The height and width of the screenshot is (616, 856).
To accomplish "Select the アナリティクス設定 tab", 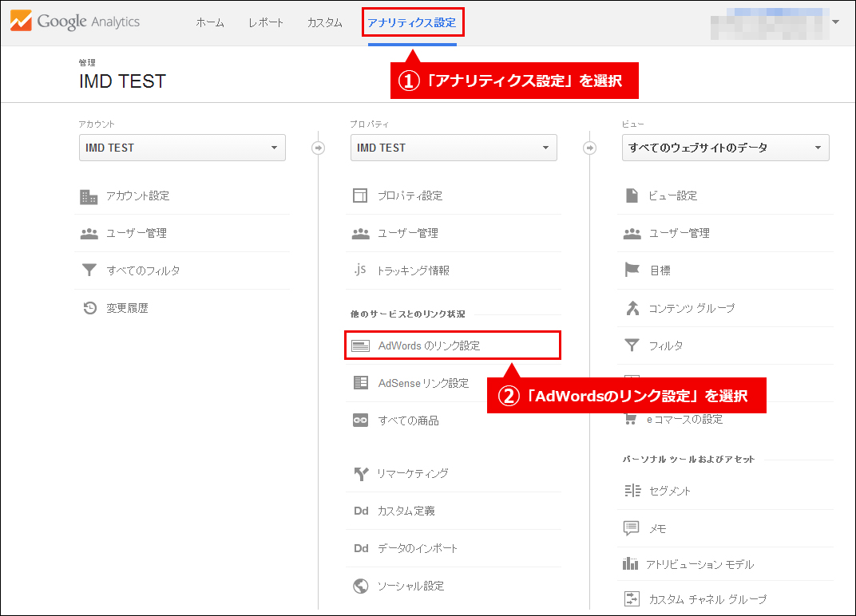I will coord(412,22).
